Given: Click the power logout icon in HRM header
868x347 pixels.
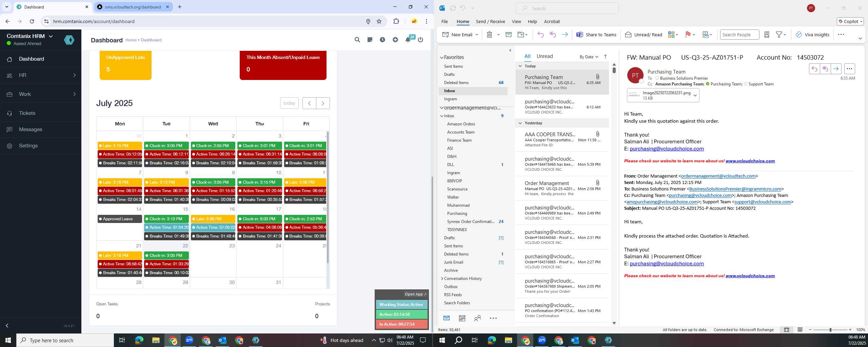Looking at the screenshot, I should point(420,40).
